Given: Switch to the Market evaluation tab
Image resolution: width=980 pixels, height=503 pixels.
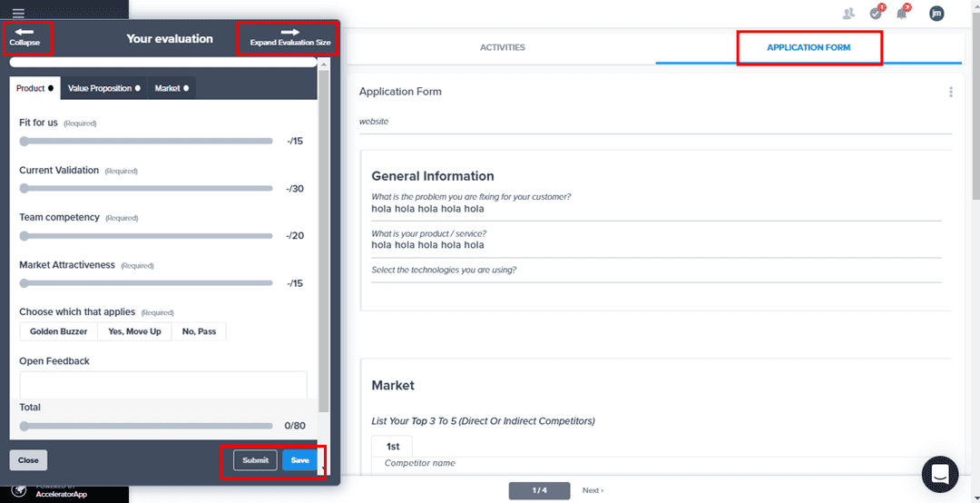Looking at the screenshot, I should coord(171,88).
